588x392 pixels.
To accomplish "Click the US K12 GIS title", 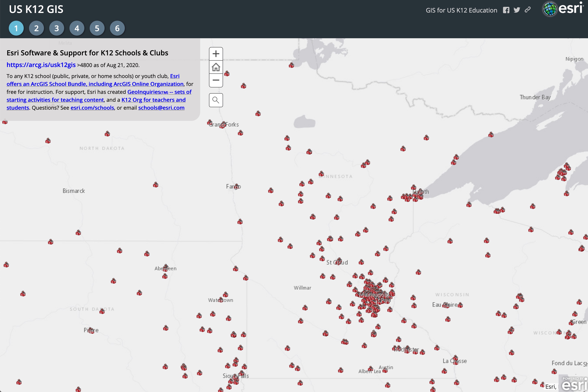I will pyautogui.click(x=36, y=9).
